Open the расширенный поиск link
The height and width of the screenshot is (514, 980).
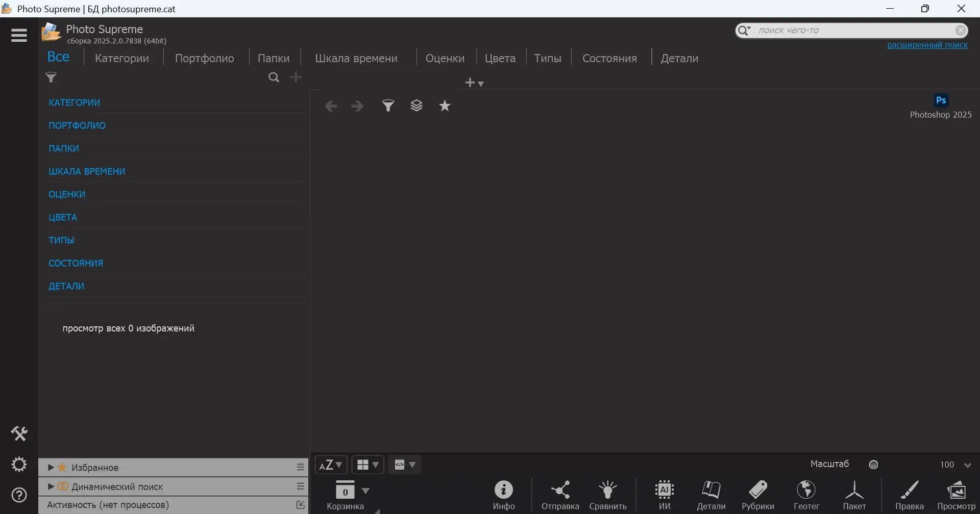(x=928, y=45)
